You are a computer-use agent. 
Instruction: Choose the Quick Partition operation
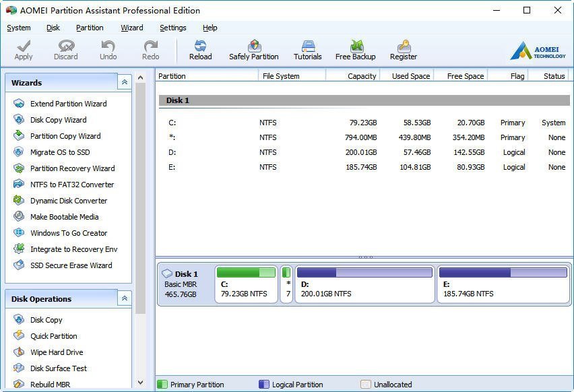coord(54,336)
